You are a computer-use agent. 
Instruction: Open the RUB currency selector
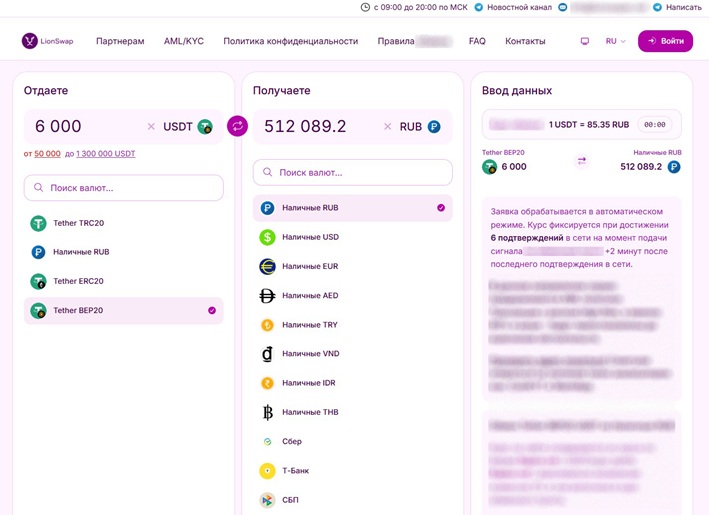pyautogui.click(x=420, y=127)
